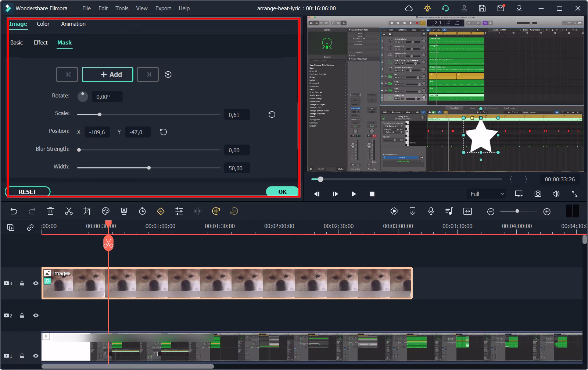Switch to the Color tab

point(43,24)
